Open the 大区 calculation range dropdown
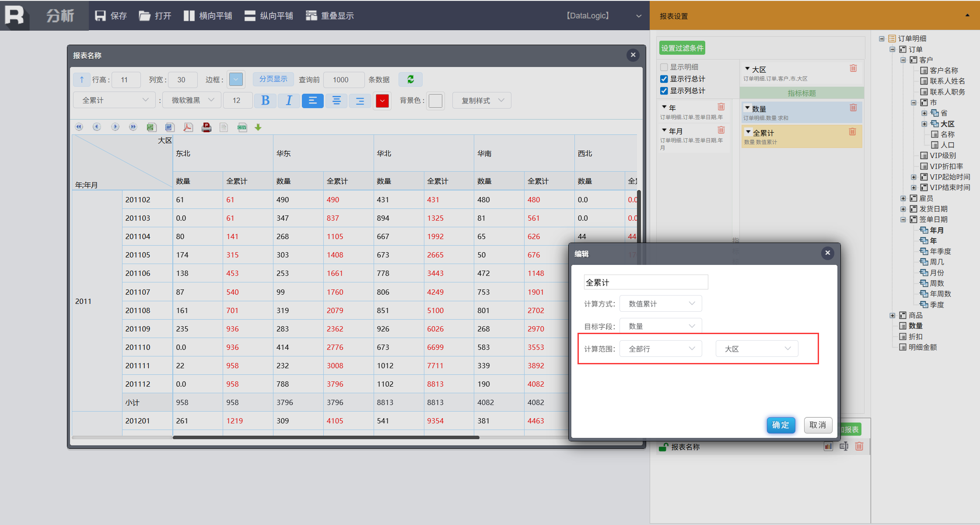The image size is (980, 525). pyautogui.click(x=757, y=349)
